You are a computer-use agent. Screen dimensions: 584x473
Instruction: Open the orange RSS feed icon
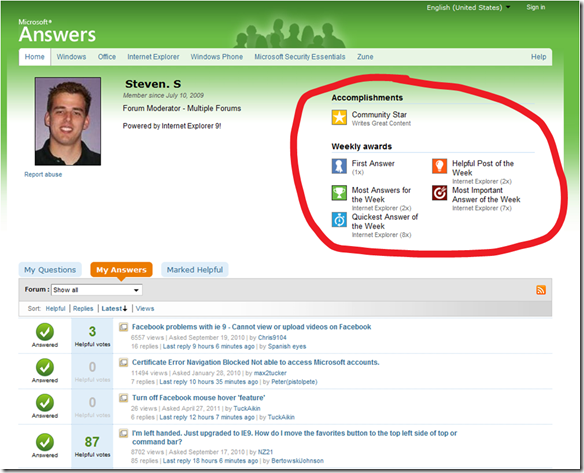[x=541, y=290]
